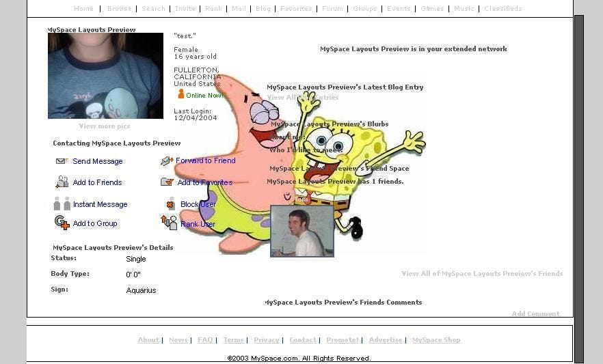Click the orange Online Now person icon
603x364 pixels.
click(180, 94)
